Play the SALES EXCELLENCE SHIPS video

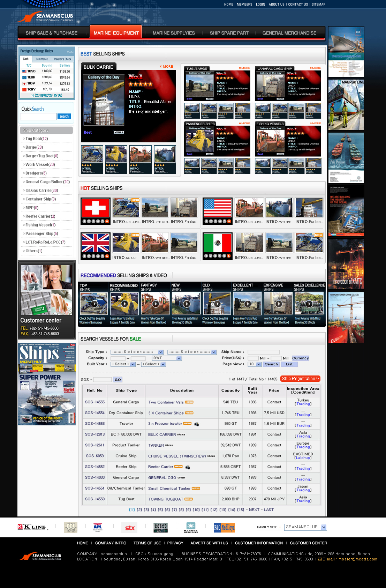tap(309, 304)
